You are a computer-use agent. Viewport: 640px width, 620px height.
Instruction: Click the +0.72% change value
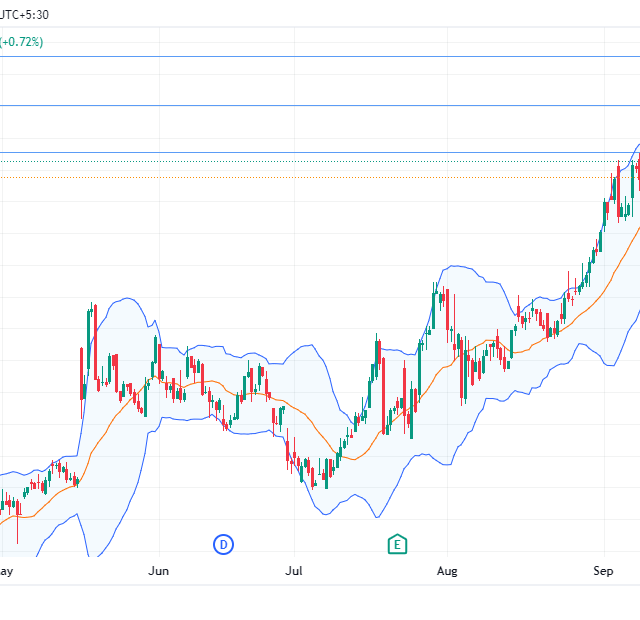pyautogui.click(x=21, y=42)
